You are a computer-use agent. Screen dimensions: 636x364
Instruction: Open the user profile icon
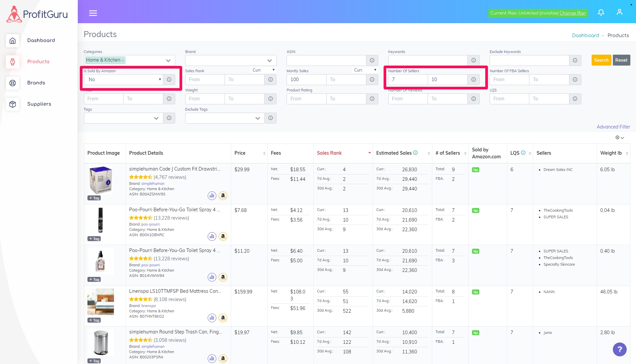[x=619, y=12]
